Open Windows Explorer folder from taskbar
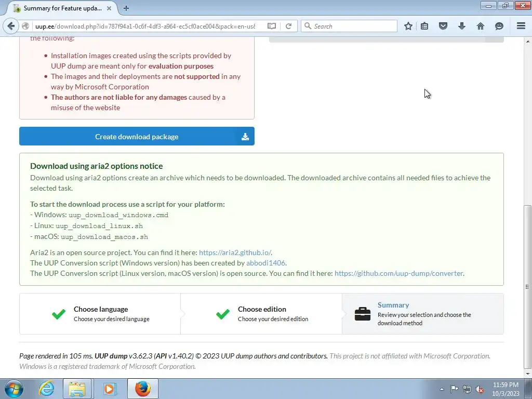 click(77, 389)
